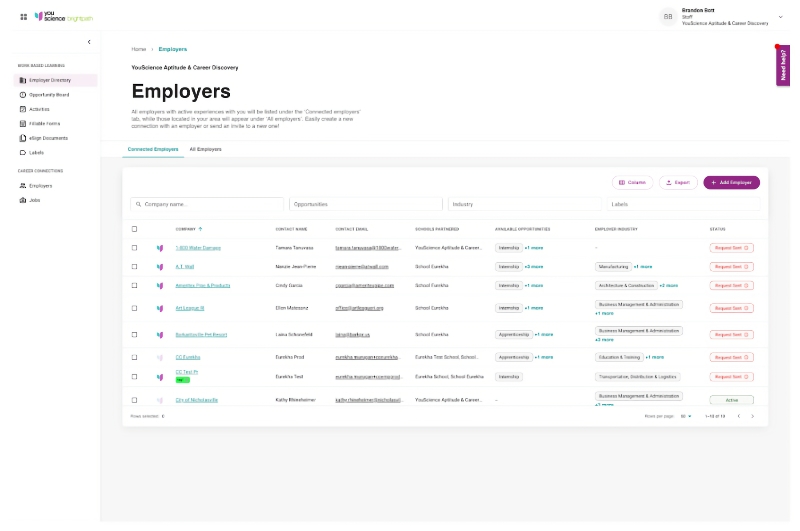The width and height of the screenshot is (800, 531).
Task: Open the Opportunities filter field
Action: click(366, 204)
